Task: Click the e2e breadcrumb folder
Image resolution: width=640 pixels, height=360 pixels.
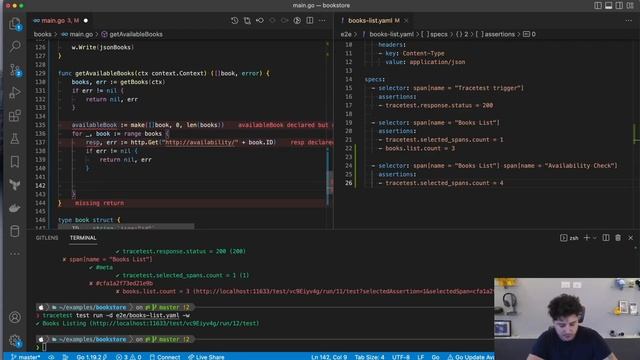Action: 346,34
